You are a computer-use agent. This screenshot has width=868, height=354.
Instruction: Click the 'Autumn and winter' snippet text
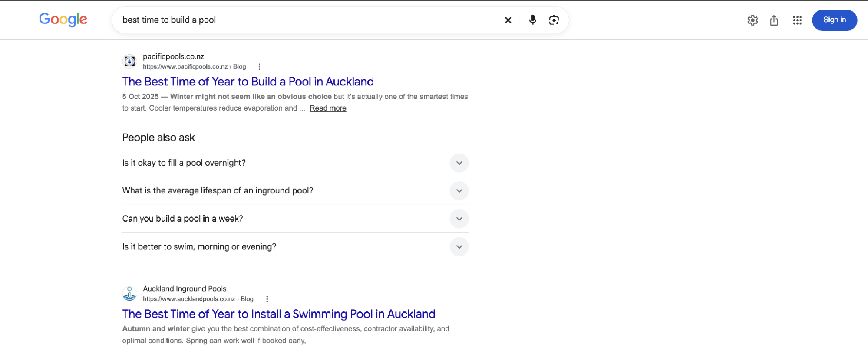click(x=156, y=328)
